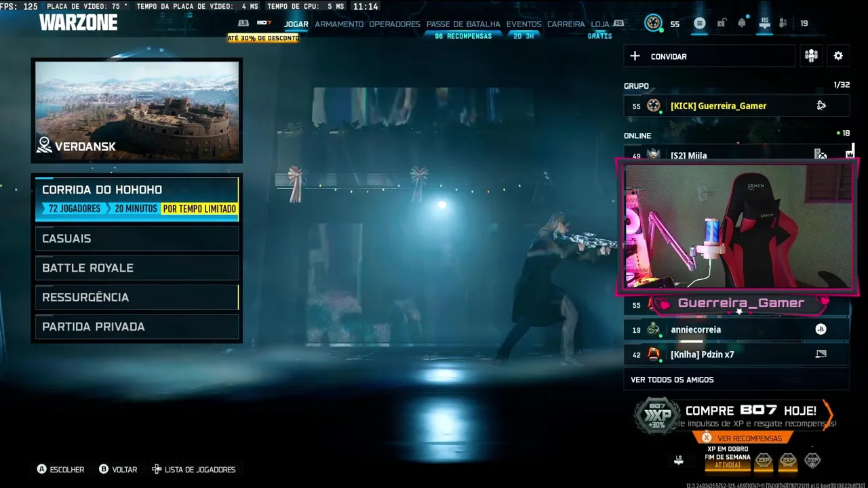The image size is (868, 488).
Task: Click the Por Tempo Limitado tag
Action: point(199,209)
